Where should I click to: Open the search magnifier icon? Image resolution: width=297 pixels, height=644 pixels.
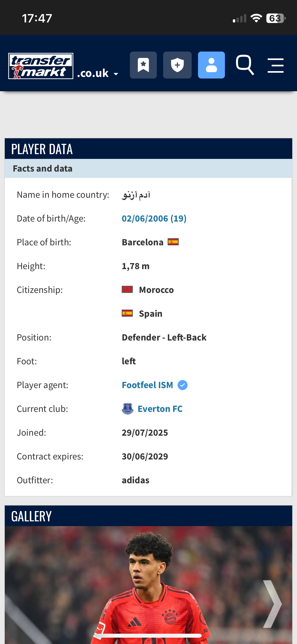245,65
